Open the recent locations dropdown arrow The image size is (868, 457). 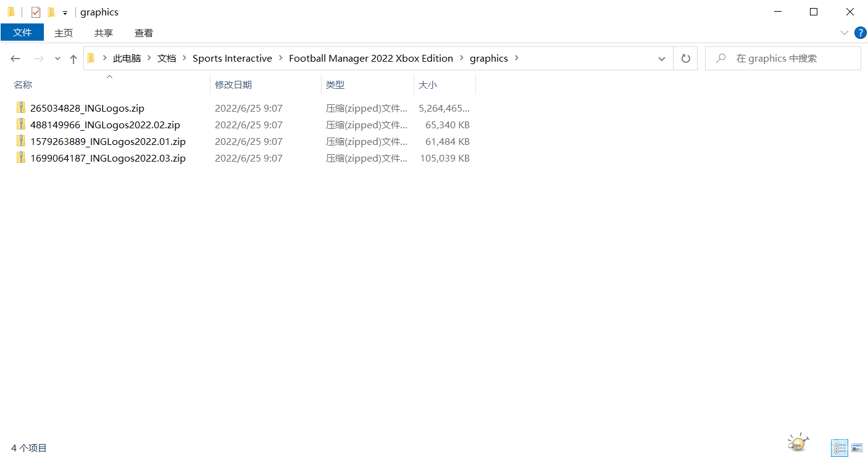click(57, 59)
